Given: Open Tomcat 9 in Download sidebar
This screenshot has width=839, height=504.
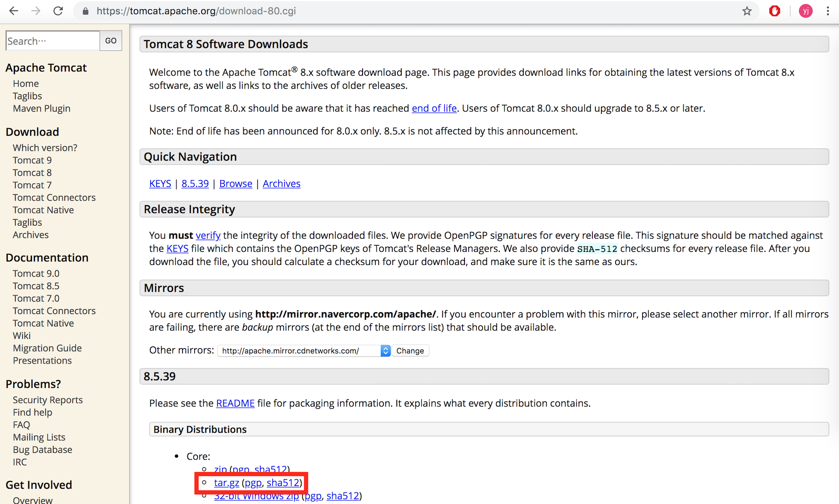Looking at the screenshot, I should pyautogui.click(x=32, y=160).
